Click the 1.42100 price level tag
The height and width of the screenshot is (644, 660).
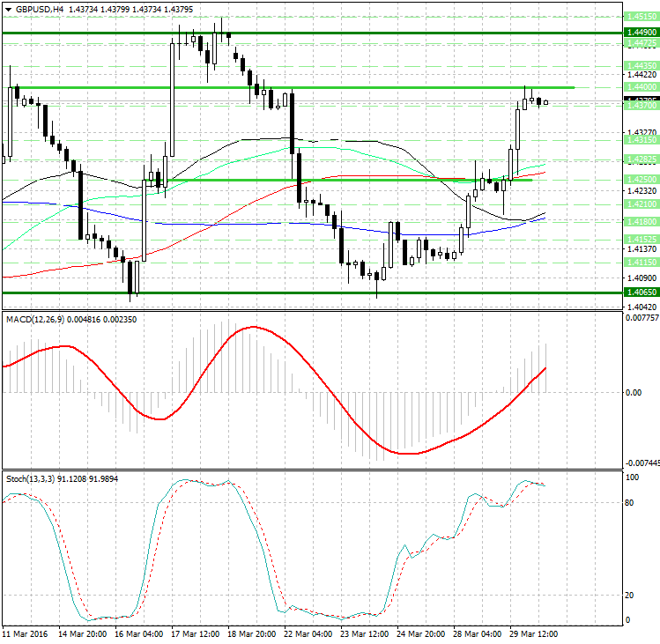(x=640, y=204)
